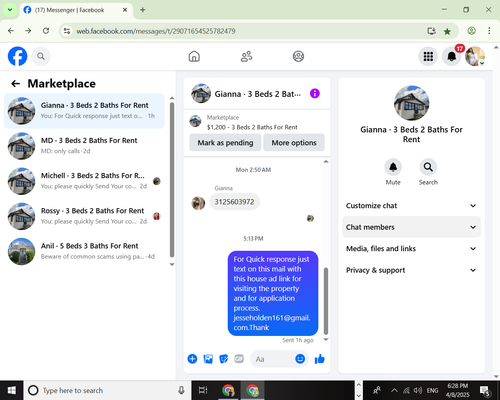Image resolution: width=500 pixels, height=400 pixels.
Task: Open the first Chrome taskbar icon
Action: click(228, 390)
